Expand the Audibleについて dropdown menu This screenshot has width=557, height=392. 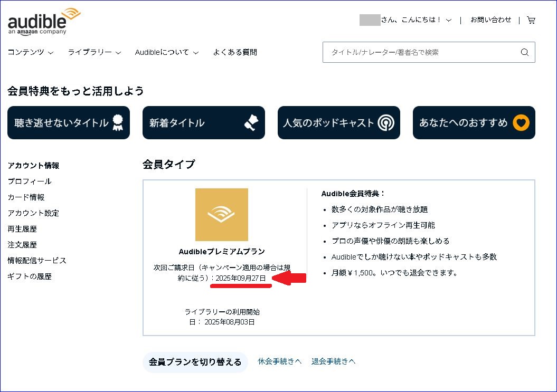coord(167,52)
